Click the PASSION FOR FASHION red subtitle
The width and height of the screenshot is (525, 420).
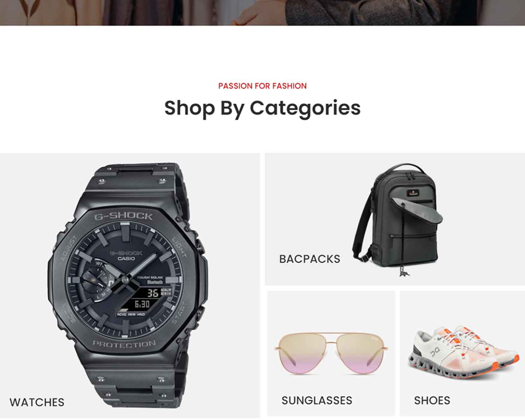click(262, 86)
